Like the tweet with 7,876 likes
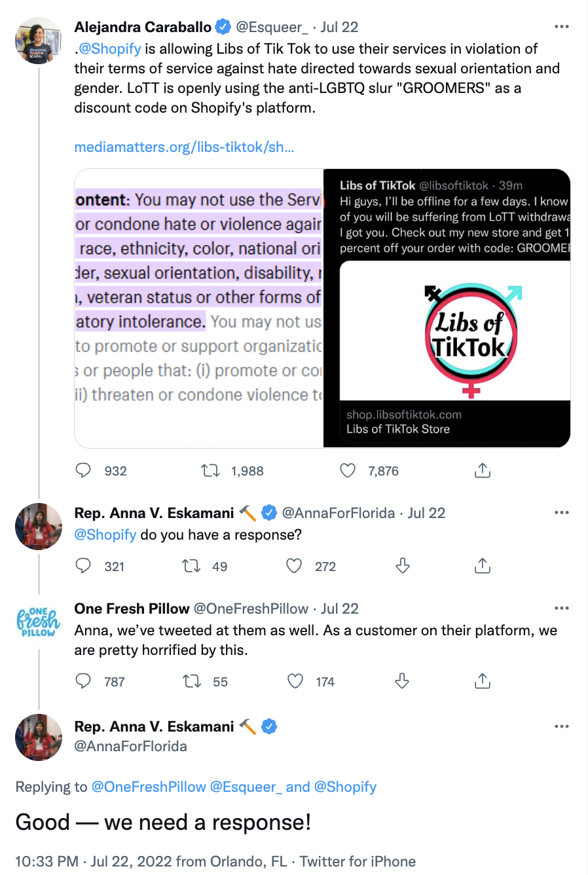 pyautogui.click(x=348, y=470)
